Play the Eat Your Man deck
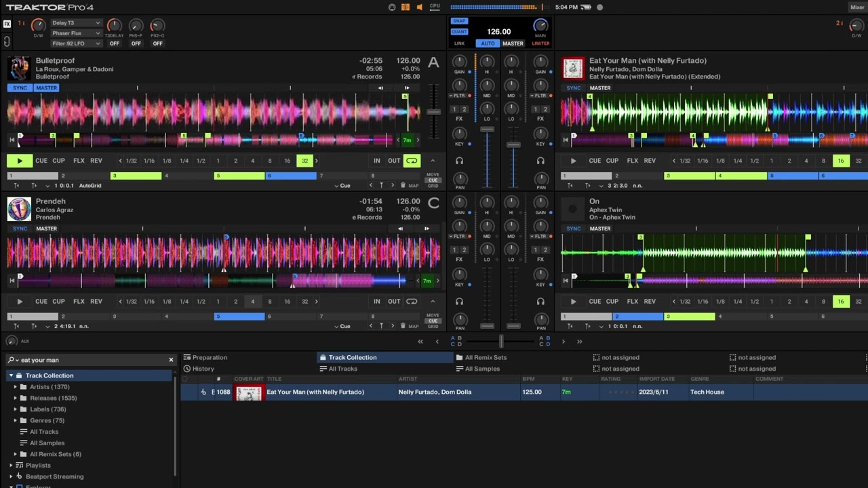The height and width of the screenshot is (488, 868). pyautogui.click(x=573, y=161)
